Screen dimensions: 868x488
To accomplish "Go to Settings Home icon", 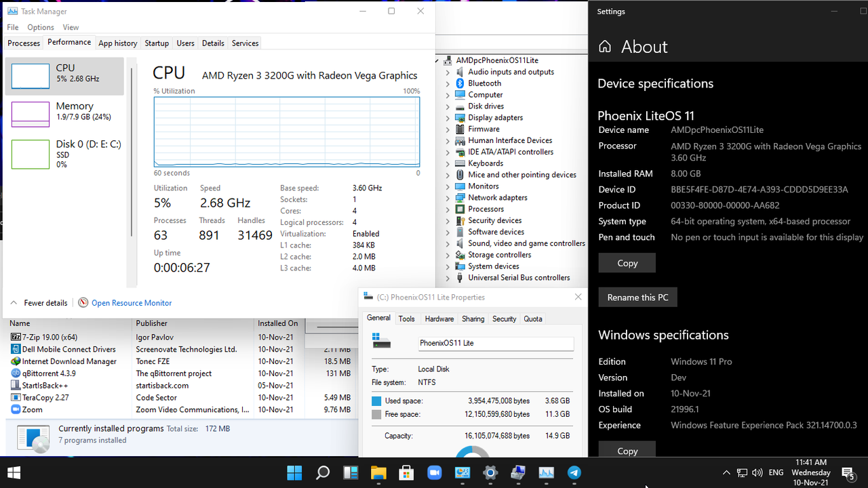I will [606, 47].
